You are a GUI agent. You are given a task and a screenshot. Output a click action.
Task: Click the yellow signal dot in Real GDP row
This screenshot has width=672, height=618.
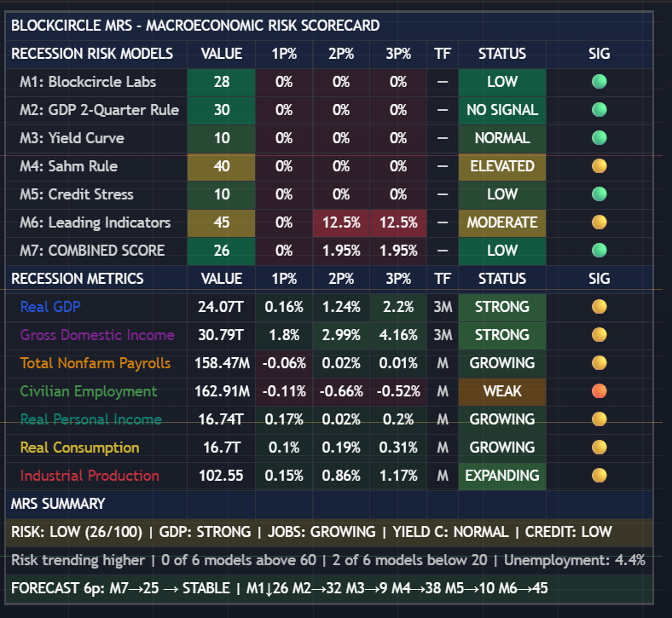pyautogui.click(x=600, y=307)
